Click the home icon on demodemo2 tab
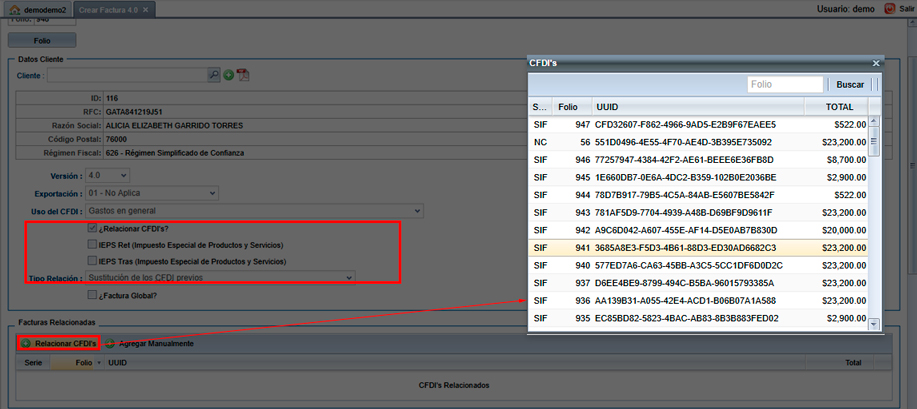The height and width of the screenshot is (409, 917). point(14,9)
